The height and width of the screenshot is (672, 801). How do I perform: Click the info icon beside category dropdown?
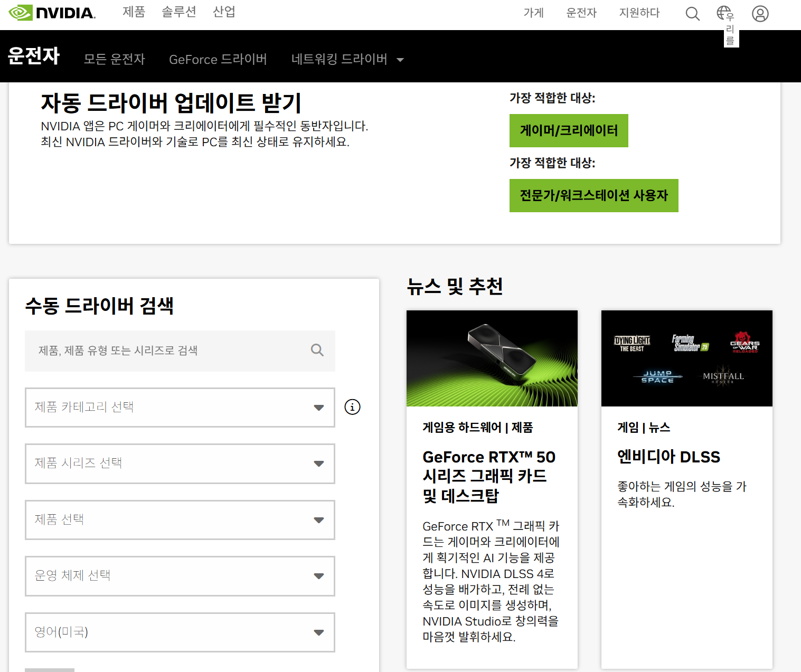[352, 407]
